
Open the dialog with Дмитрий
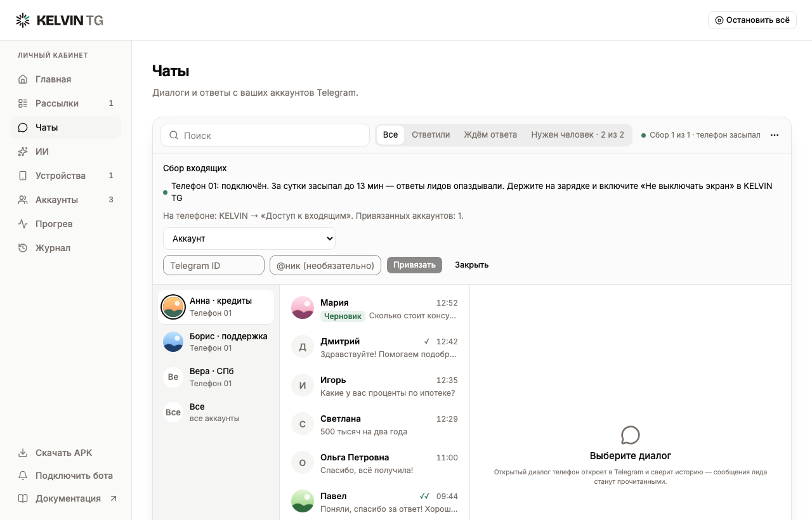374,347
